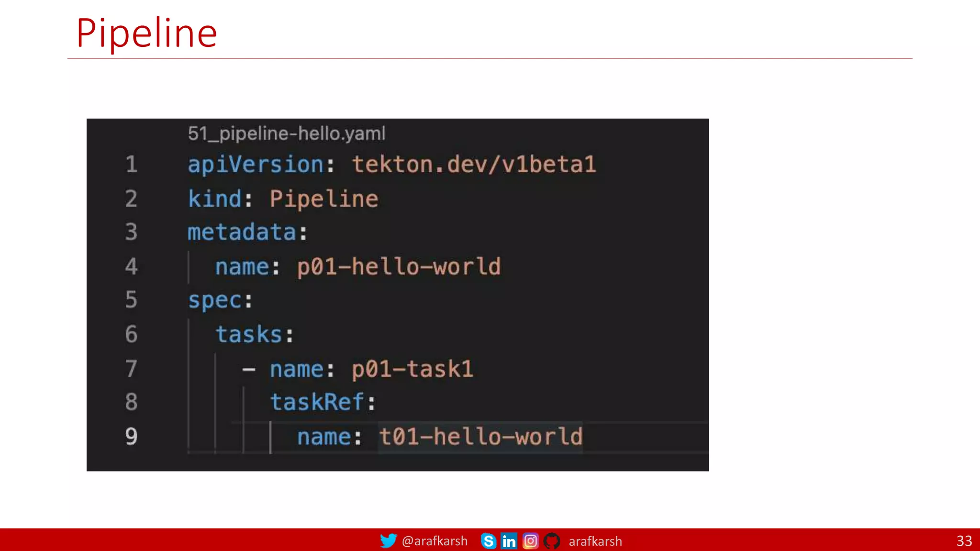980x551 pixels.
Task: Click the LinkedIn icon in footer
Action: (x=509, y=541)
